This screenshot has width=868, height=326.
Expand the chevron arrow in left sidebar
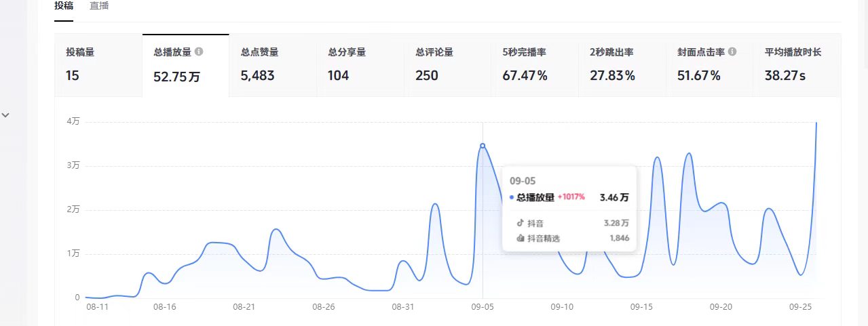5,115
